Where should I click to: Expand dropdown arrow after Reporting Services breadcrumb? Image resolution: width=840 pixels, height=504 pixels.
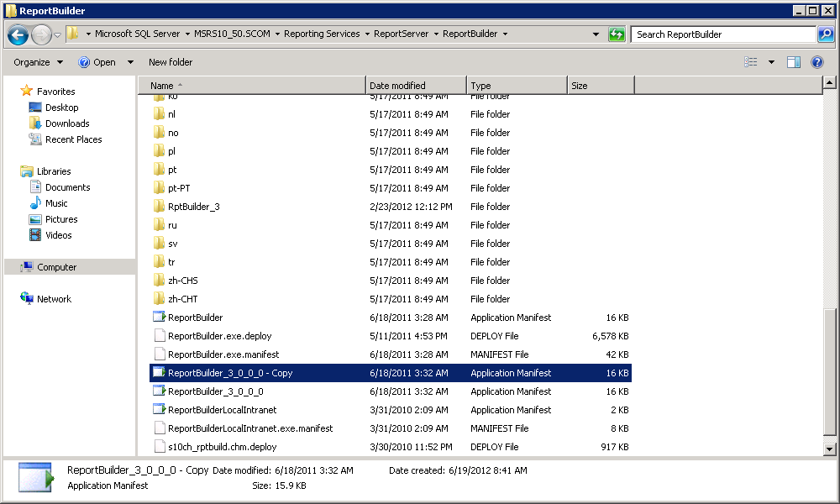pyautogui.click(x=367, y=34)
